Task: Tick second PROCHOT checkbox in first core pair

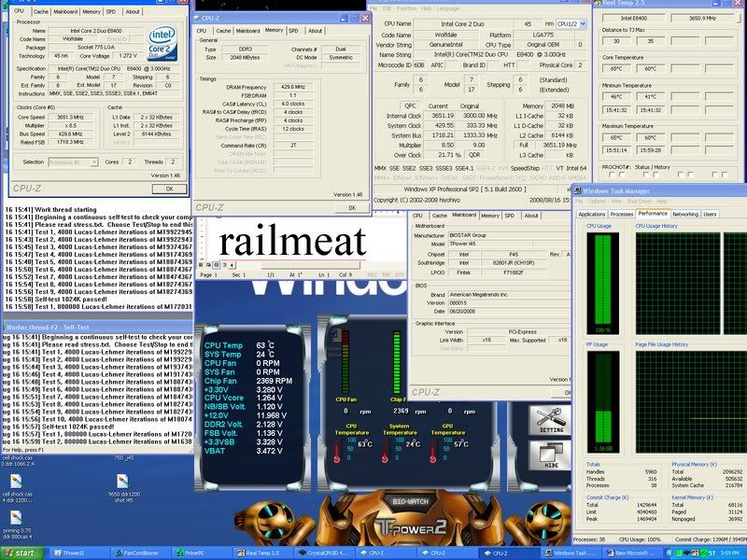Action: (x=622, y=175)
